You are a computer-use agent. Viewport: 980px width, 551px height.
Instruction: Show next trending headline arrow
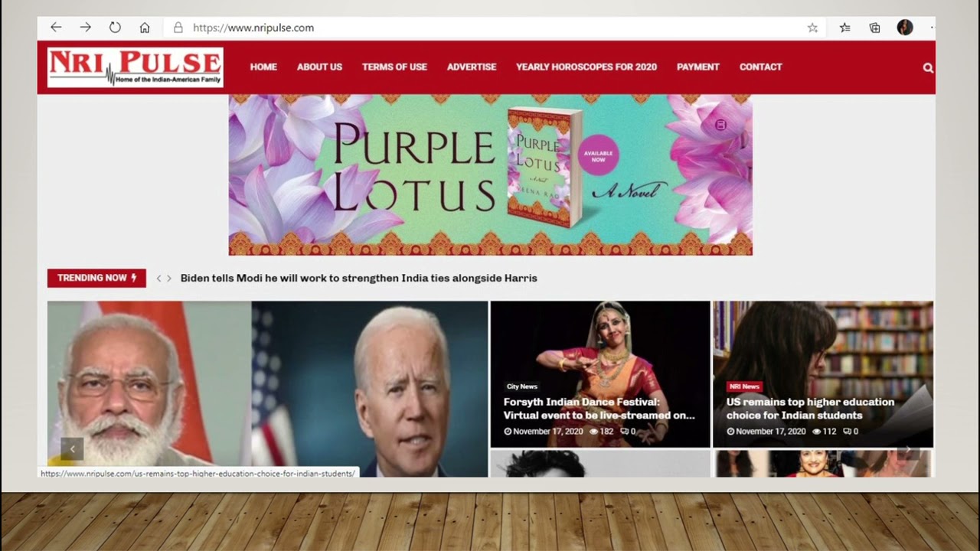click(x=169, y=279)
